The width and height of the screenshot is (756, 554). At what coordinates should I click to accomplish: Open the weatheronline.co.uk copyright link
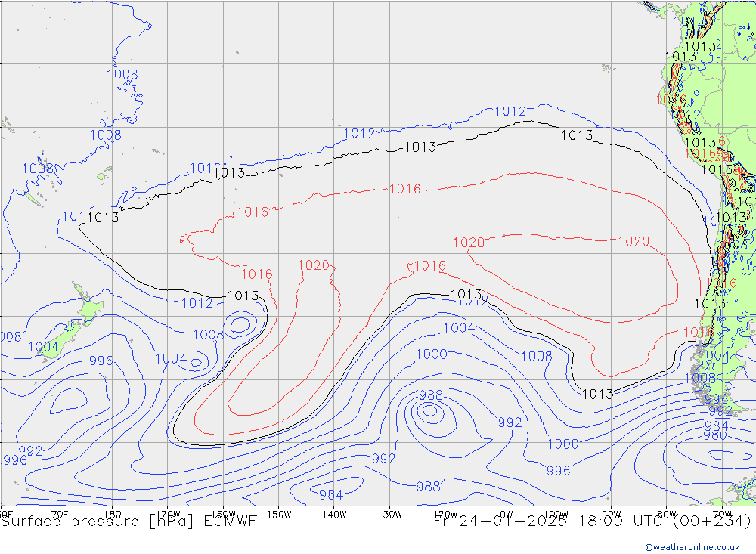[x=692, y=547]
